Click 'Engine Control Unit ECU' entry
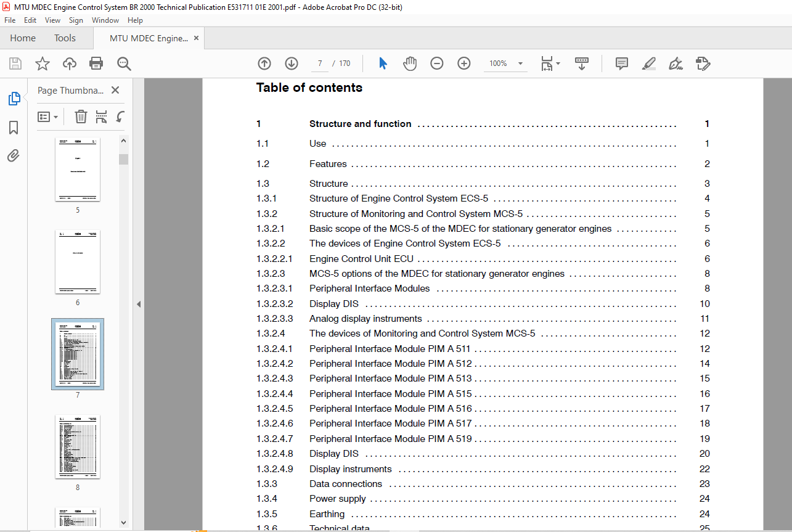The image size is (792, 532). (361, 259)
